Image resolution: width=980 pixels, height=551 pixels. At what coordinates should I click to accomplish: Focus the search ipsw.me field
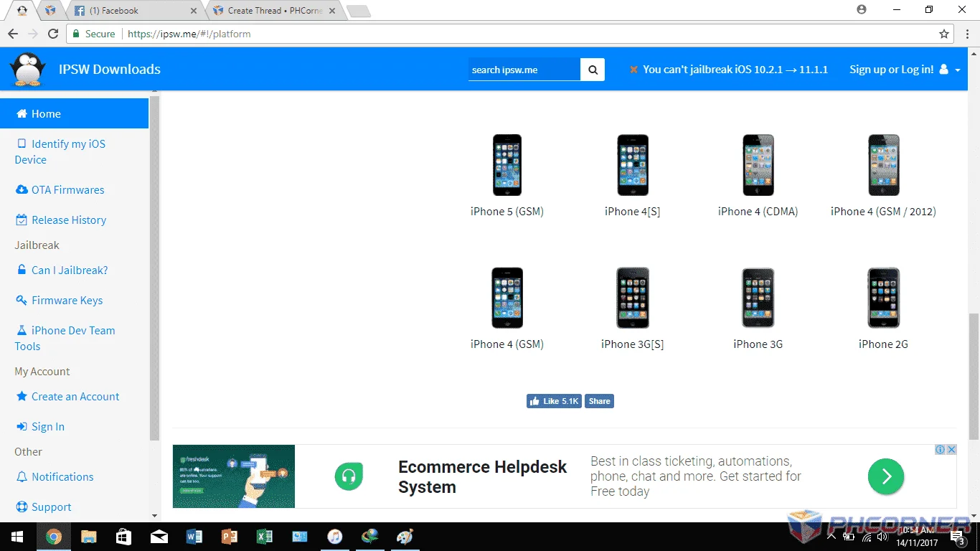pos(524,70)
